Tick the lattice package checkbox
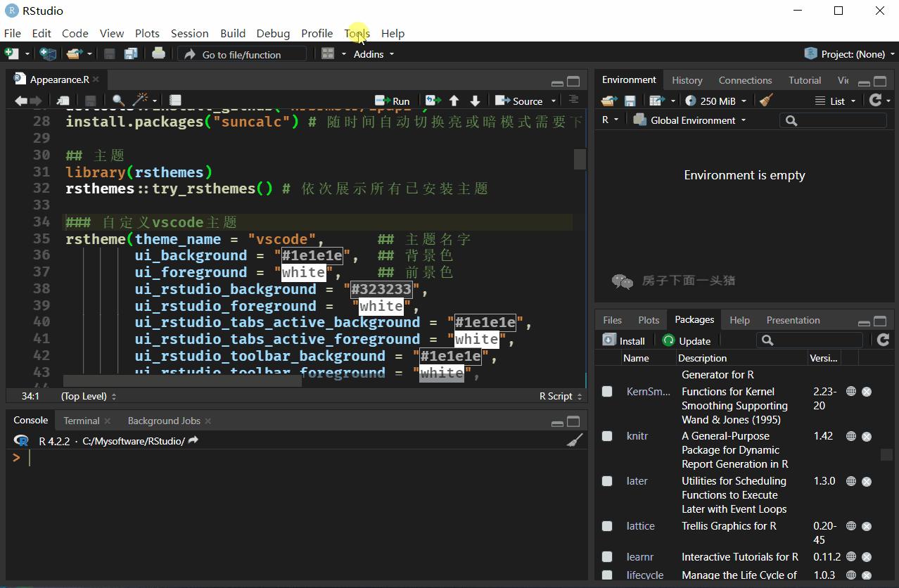 pyautogui.click(x=607, y=526)
